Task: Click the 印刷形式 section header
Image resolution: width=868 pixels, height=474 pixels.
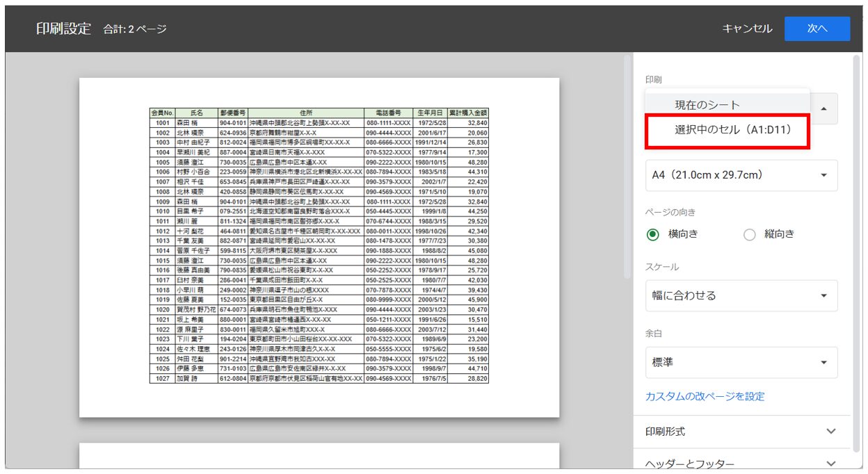Action: [663, 431]
